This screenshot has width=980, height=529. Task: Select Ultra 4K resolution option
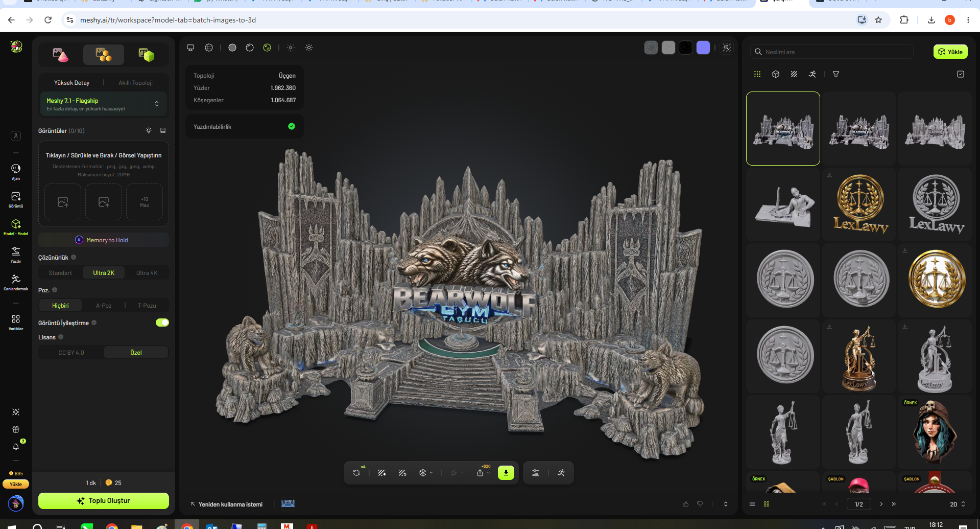coord(147,273)
